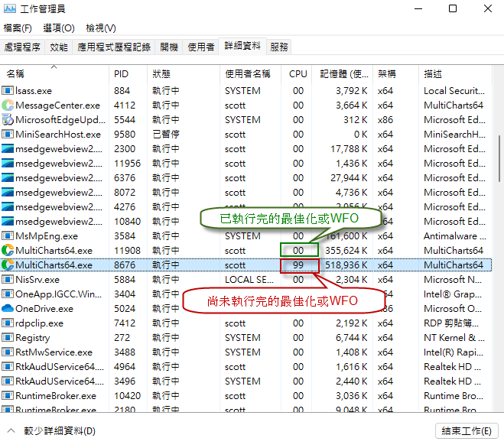Click the PID 884 cell
504x448 pixels.
[x=122, y=91]
